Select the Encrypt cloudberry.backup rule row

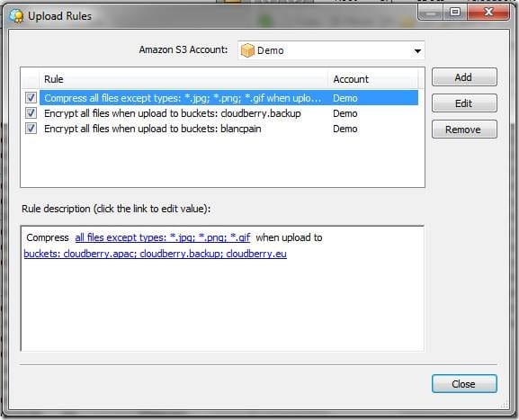tap(228, 113)
